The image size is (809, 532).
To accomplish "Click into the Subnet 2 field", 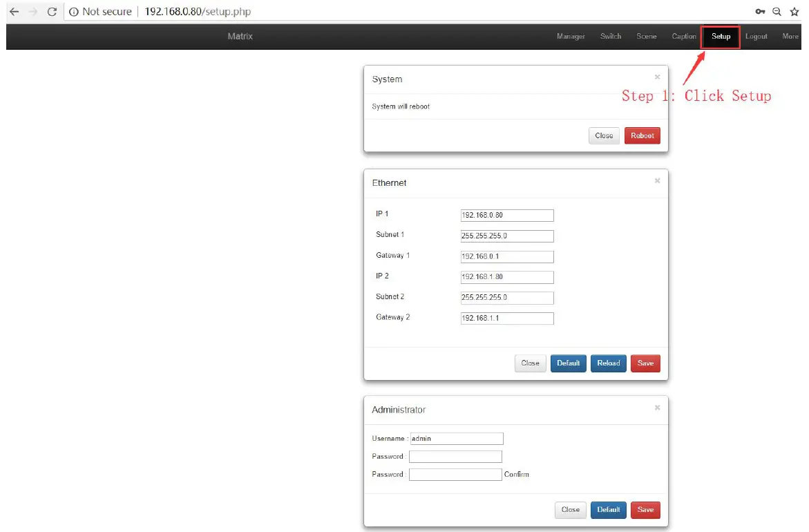I will pyautogui.click(x=506, y=298).
